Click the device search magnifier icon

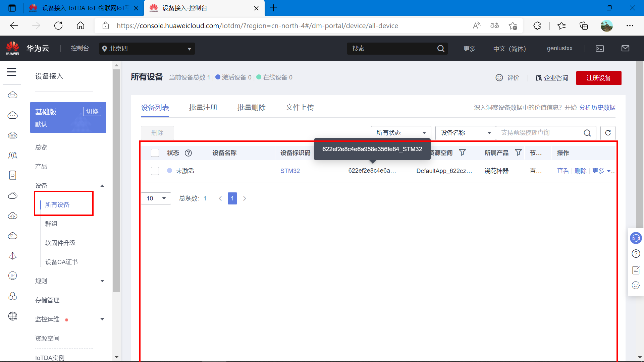coord(587,133)
